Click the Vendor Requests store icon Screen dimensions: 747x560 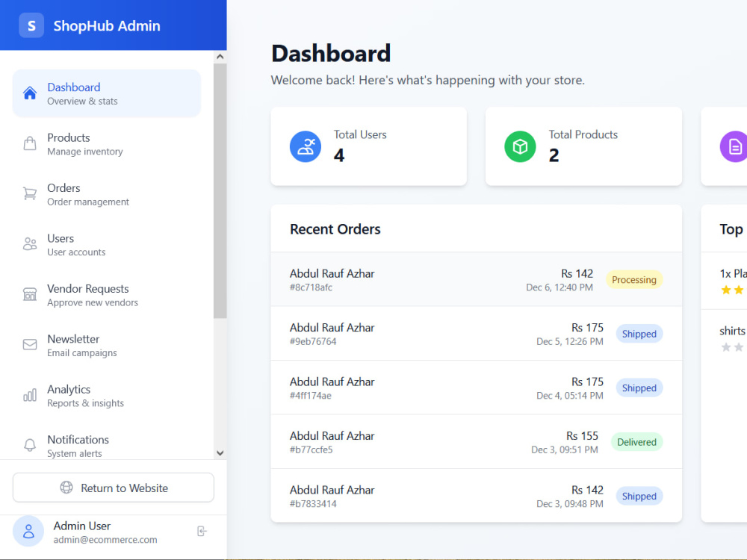[x=30, y=294]
